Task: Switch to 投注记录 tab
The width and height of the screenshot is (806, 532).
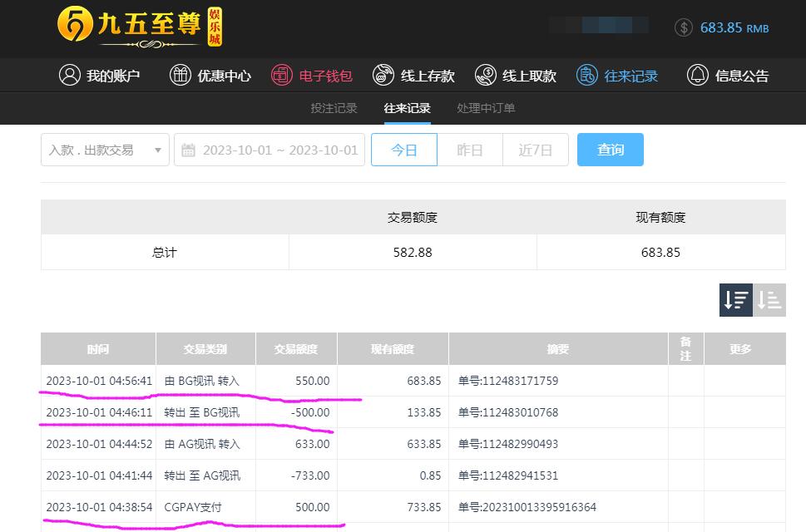Action: click(x=334, y=108)
